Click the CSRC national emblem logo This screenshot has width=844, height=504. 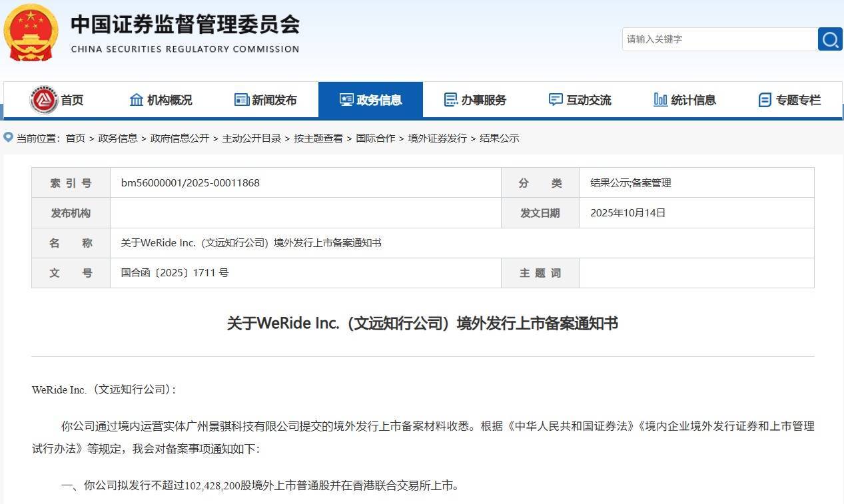31,32
